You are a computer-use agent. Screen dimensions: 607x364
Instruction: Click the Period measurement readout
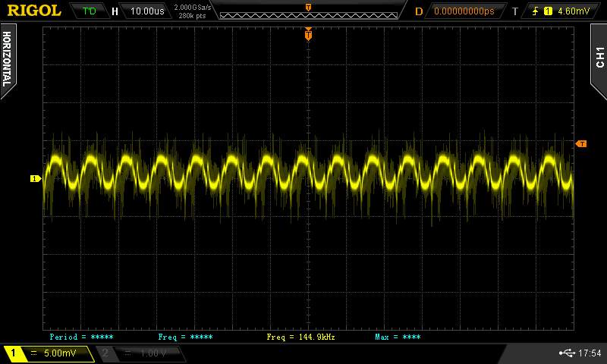tap(81, 337)
